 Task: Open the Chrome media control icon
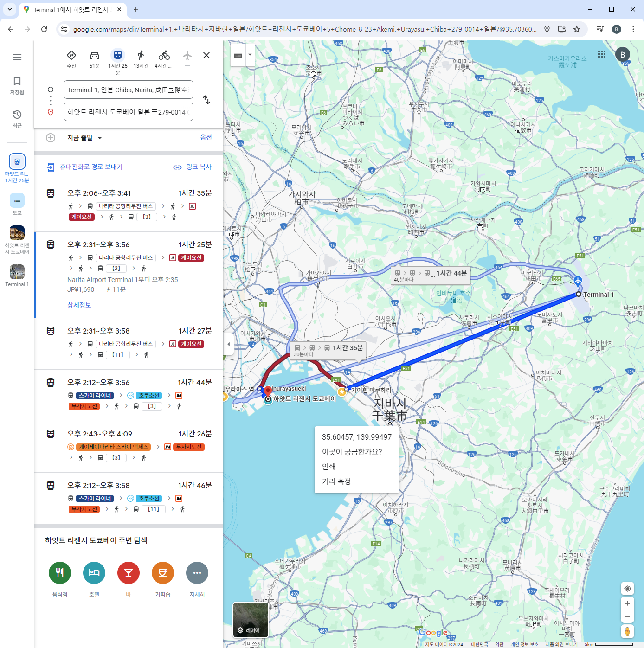coord(600,29)
